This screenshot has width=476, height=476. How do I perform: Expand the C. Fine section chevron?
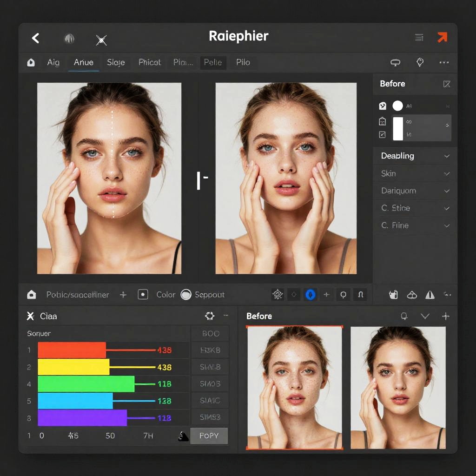447,225
